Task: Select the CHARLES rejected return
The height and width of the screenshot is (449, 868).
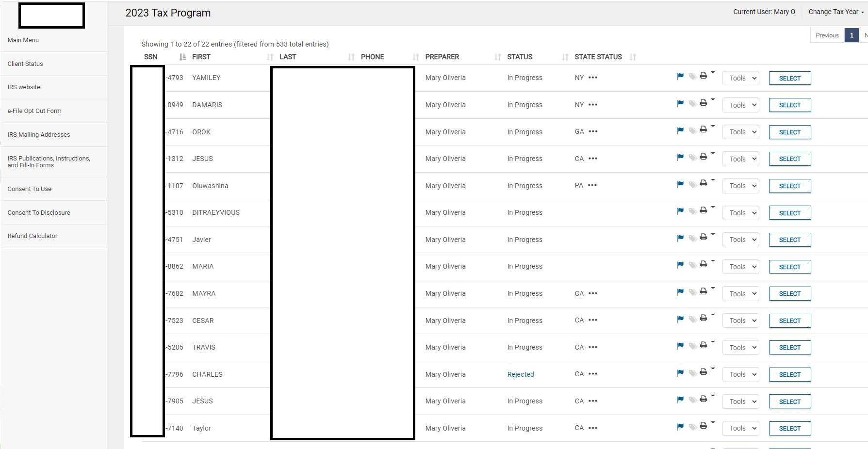Action: click(790, 374)
